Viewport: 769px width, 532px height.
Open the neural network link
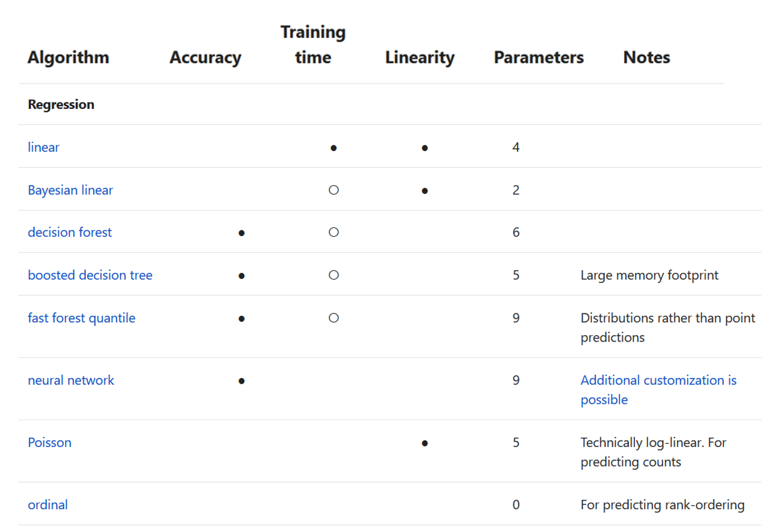[x=71, y=380]
